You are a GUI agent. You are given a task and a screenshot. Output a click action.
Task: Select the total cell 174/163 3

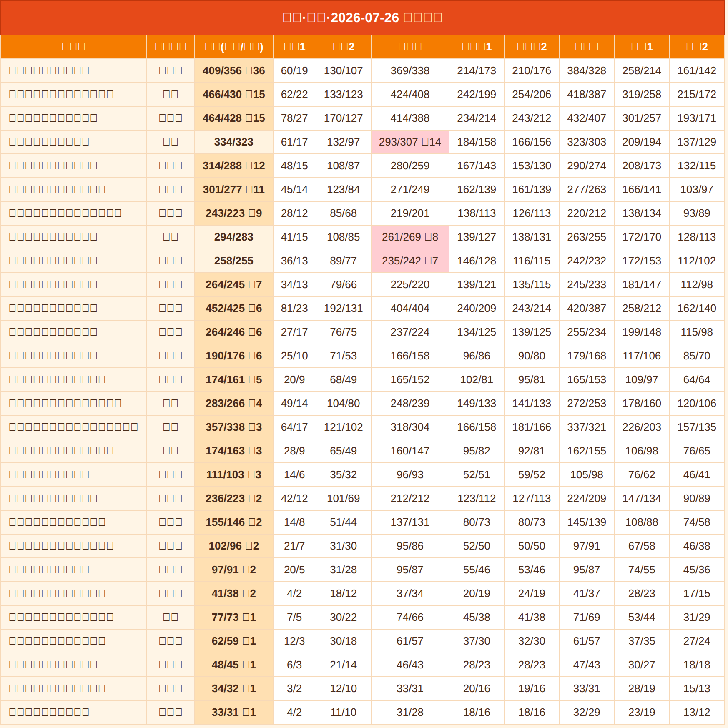[x=234, y=451]
